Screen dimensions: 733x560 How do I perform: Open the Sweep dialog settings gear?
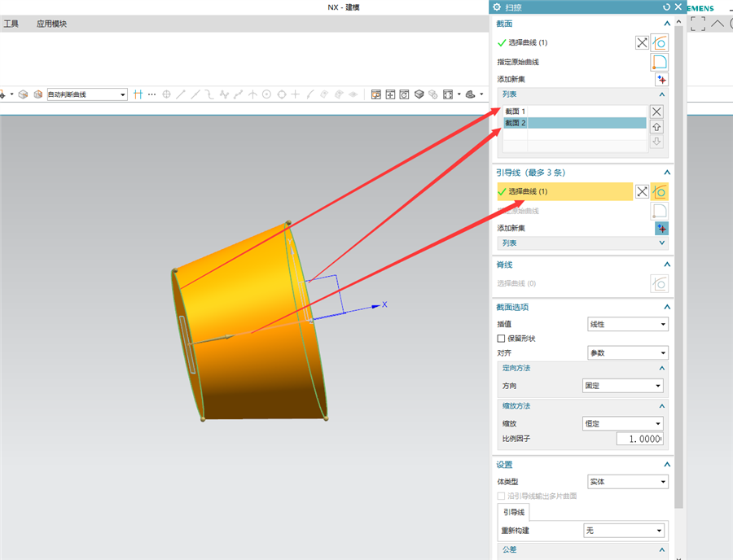point(497,7)
